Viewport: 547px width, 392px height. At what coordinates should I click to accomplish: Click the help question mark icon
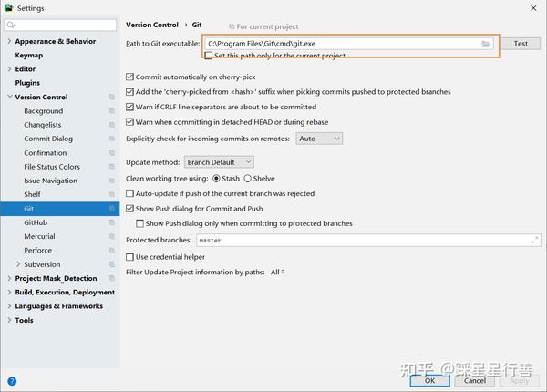pyautogui.click(x=12, y=381)
